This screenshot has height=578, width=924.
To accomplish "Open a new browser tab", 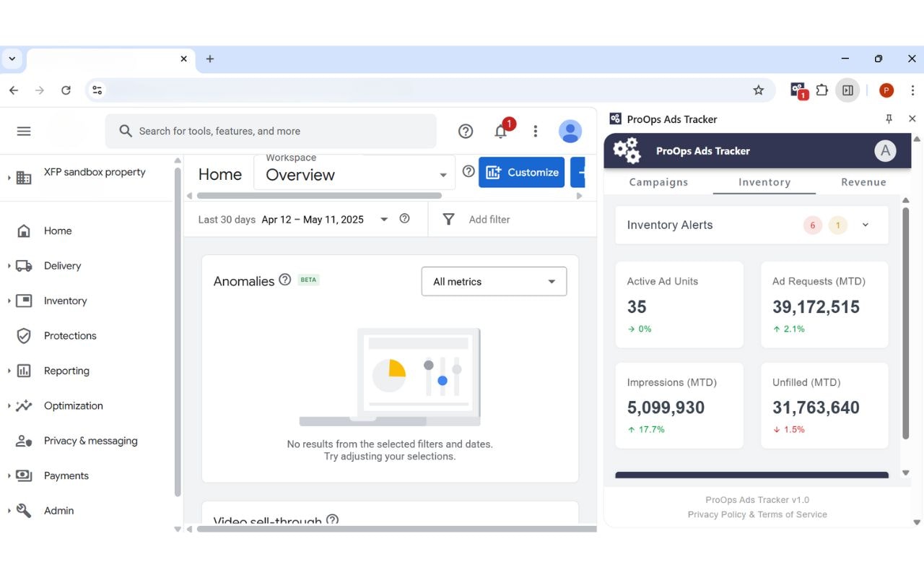I will (x=210, y=59).
